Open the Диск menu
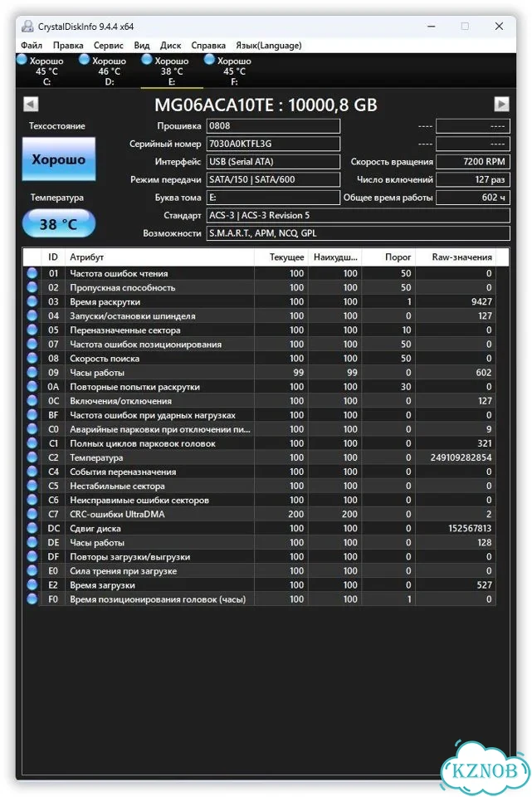Screen dimensions: 532x797 pos(171,45)
